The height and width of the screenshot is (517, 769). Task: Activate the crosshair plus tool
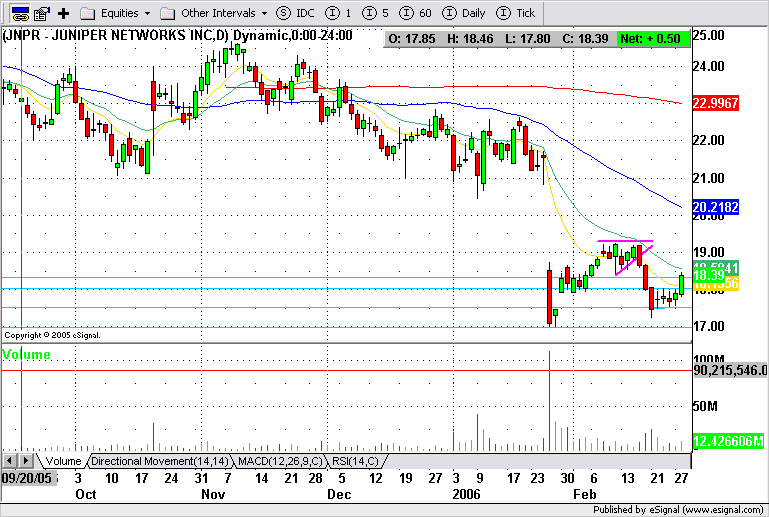pos(63,13)
